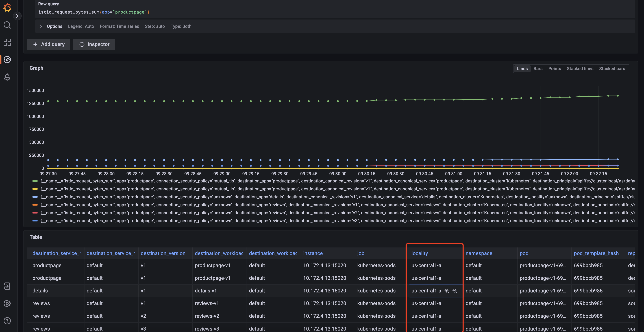
Task: Open the Configuration gear icon
Action: click(7, 303)
